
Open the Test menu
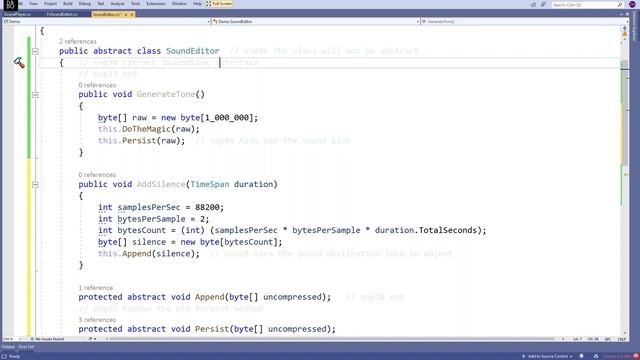pos(100,4)
